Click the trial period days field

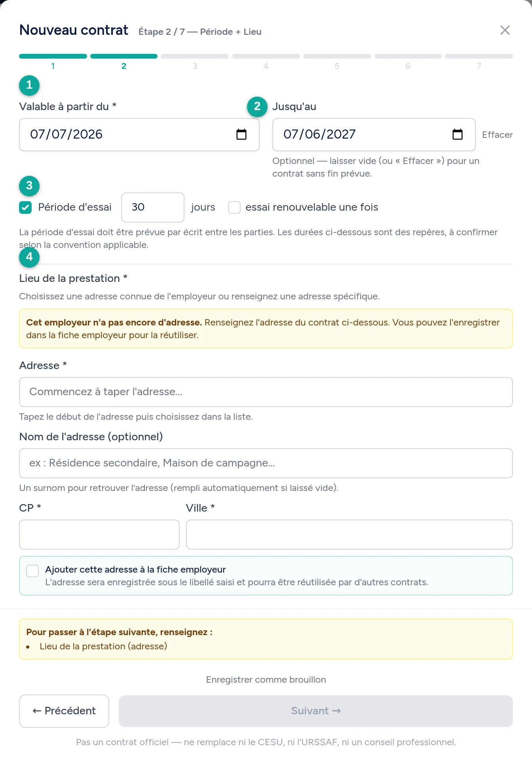pos(153,207)
